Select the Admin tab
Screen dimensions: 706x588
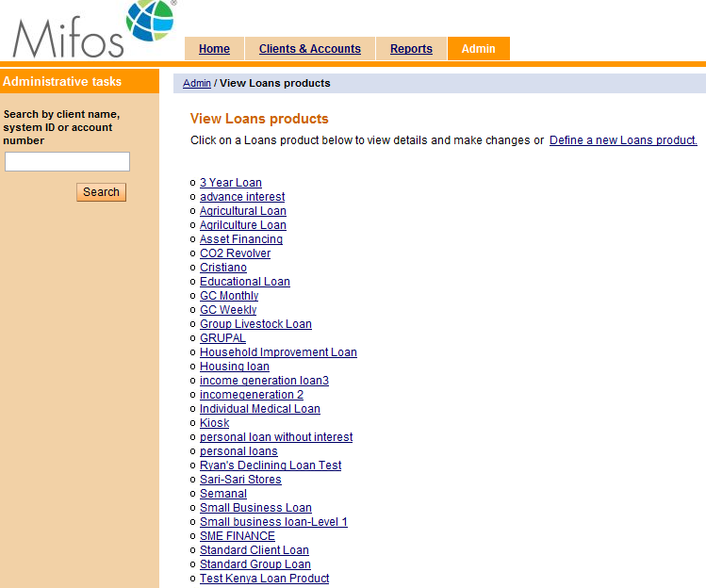[x=478, y=49]
